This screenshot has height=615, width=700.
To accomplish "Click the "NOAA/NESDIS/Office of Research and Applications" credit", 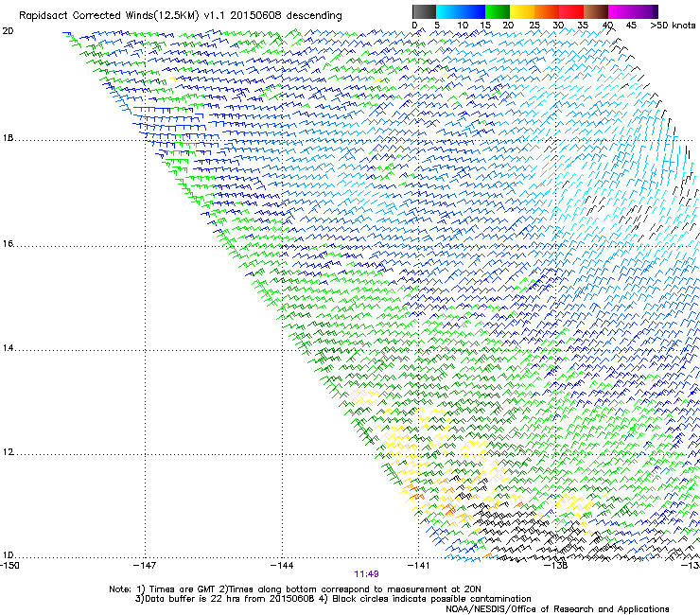I will click(557, 609).
